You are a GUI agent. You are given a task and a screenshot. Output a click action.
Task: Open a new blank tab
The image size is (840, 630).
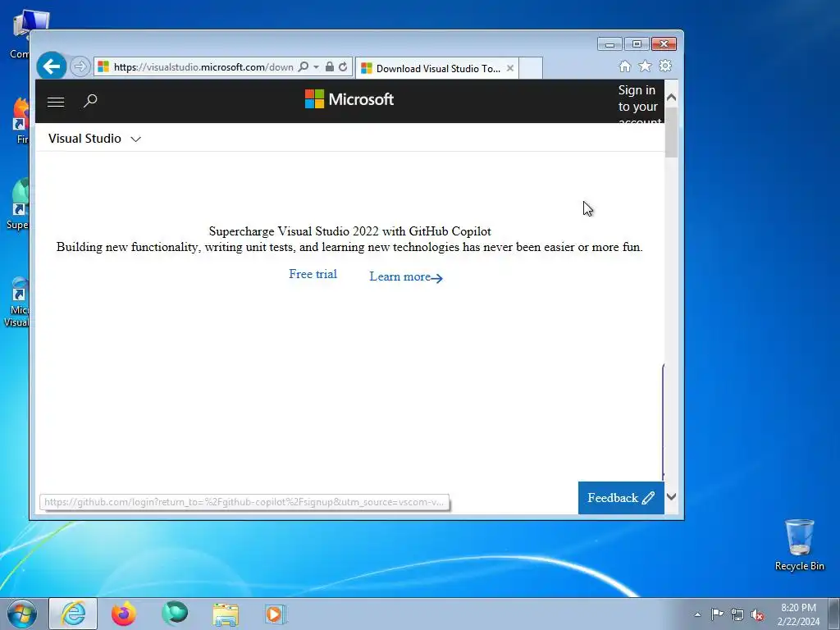tap(531, 68)
